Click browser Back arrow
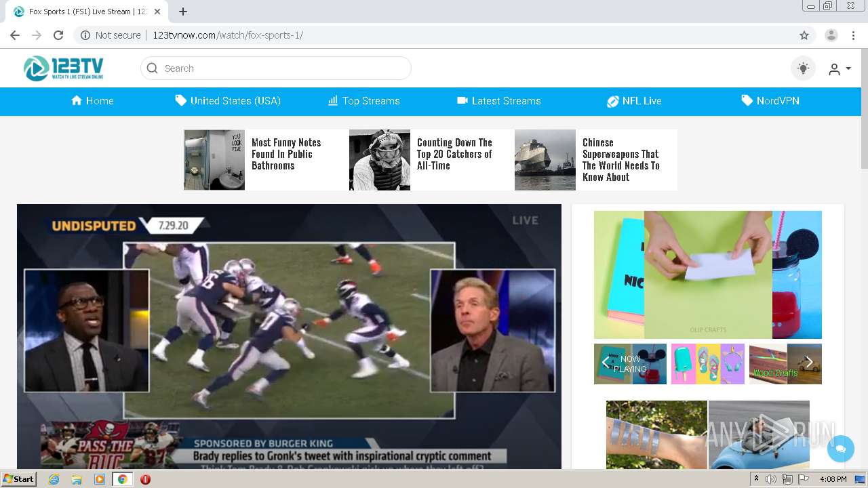The height and width of the screenshot is (488, 868). tap(15, 35)
